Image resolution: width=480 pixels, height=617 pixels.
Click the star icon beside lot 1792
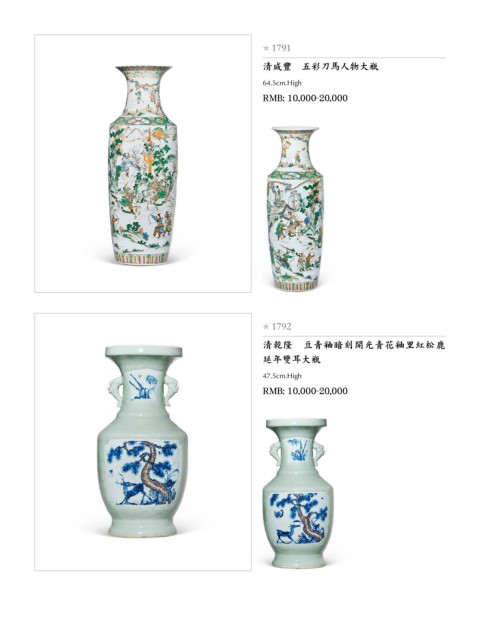266,327
